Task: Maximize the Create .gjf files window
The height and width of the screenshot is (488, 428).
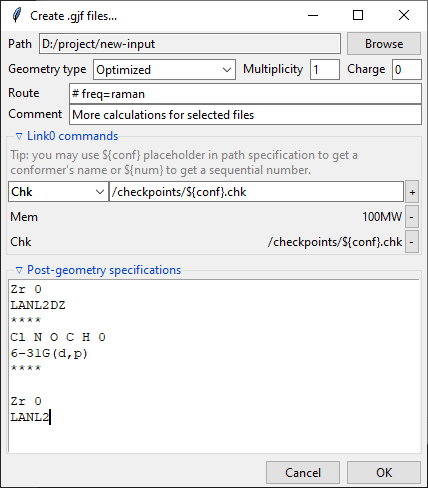Action: click(358, 15)
